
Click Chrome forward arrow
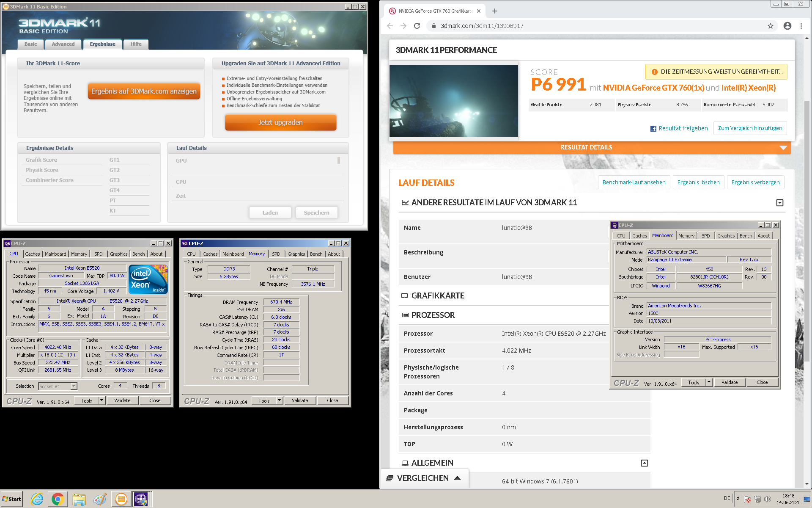click(403, 26)
